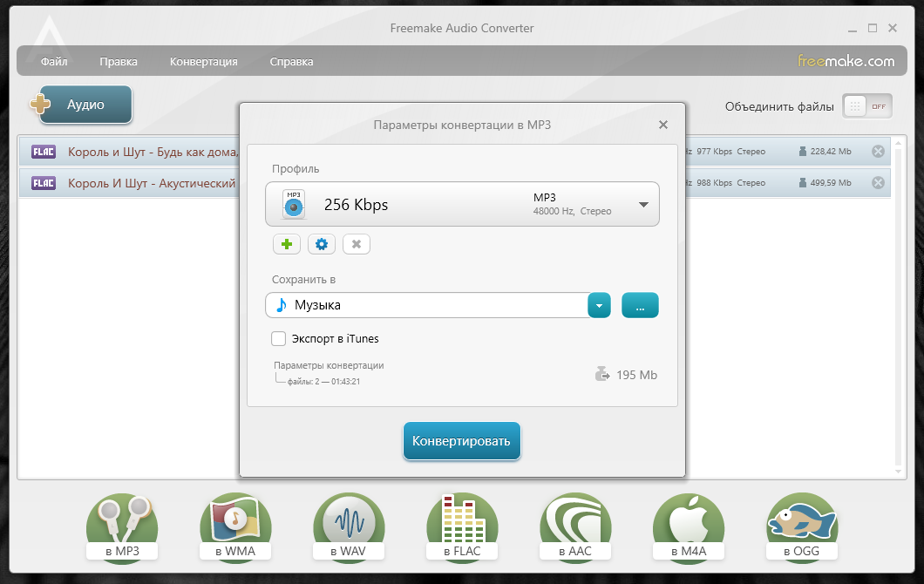924x584 pixels.
Task: Click the Музыка save path field
Action: click(x=426, y=305)
